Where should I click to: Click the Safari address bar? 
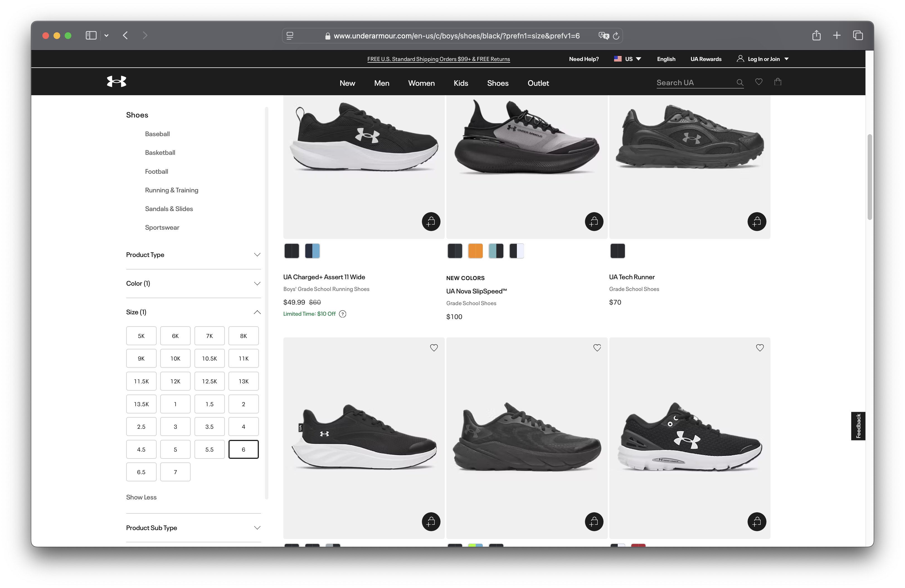tap(452, 36)
